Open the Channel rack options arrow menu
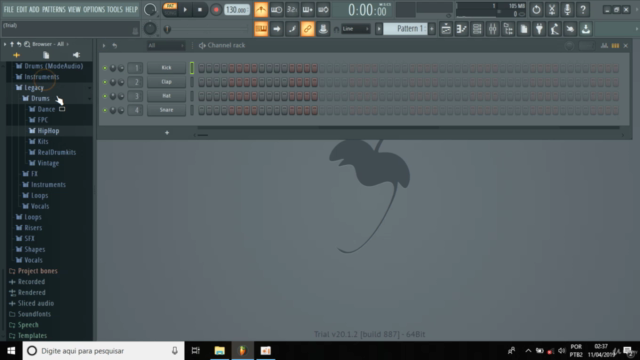 104,46
